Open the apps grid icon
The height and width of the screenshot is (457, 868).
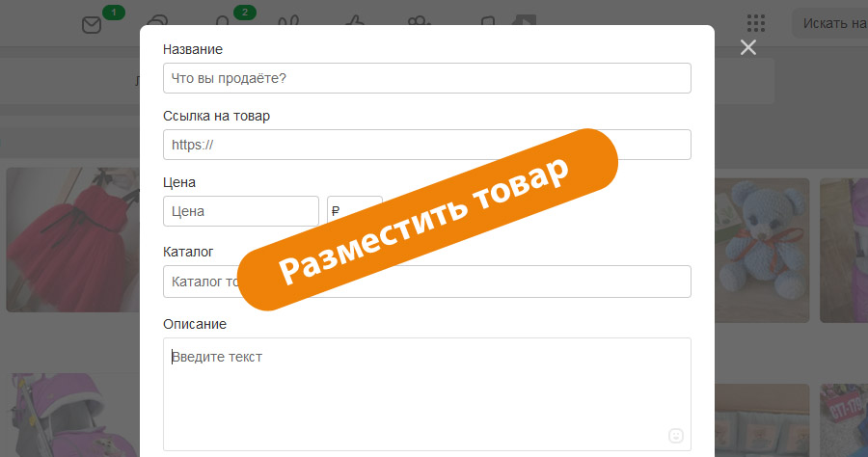[756, 23]
